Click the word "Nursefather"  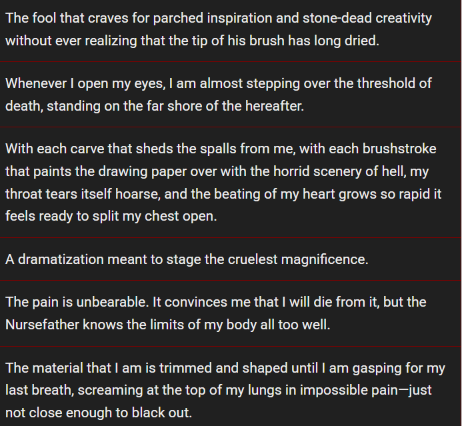[x=42, y=325]
